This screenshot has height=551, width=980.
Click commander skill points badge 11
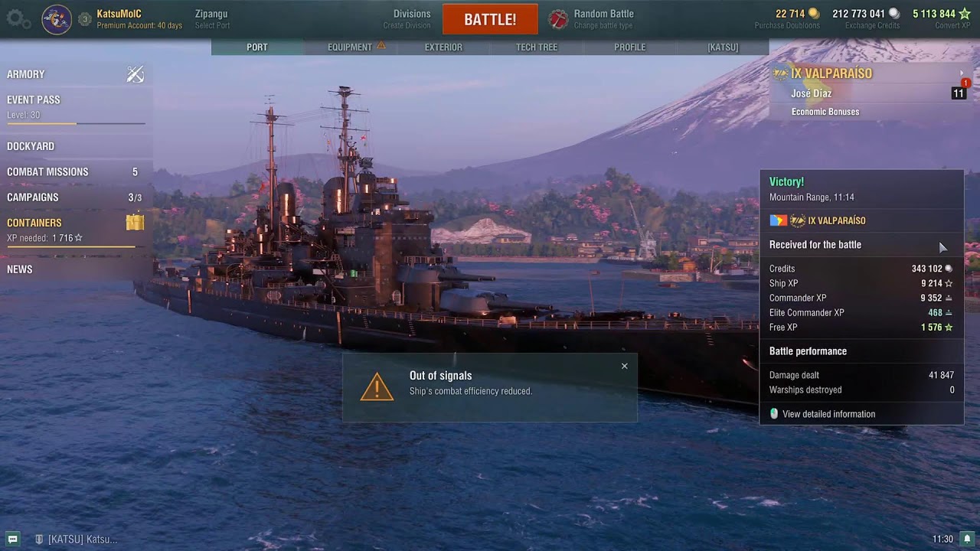(x=959, y=93)
